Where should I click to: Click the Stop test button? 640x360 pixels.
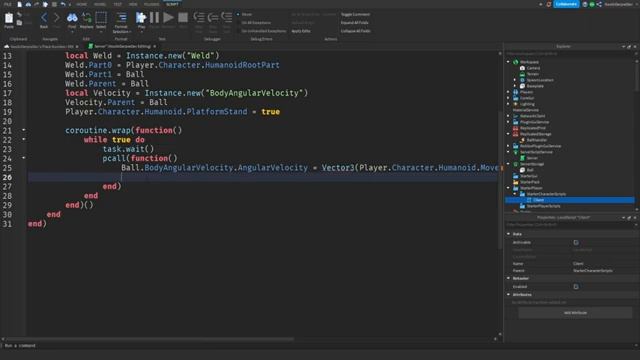[183, 18]
